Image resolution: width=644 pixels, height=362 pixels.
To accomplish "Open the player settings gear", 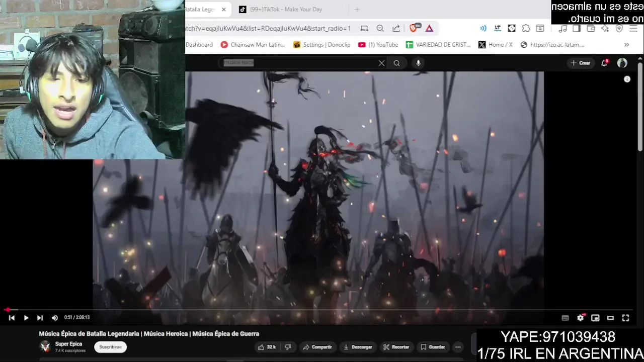I will 580,318.
